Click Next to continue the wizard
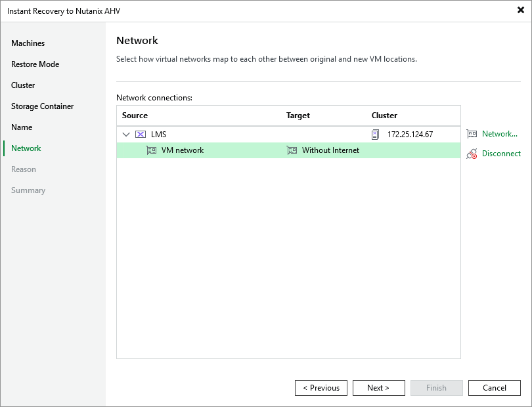Viewport: 532px width, 407px height. click(x=378, y=387)
